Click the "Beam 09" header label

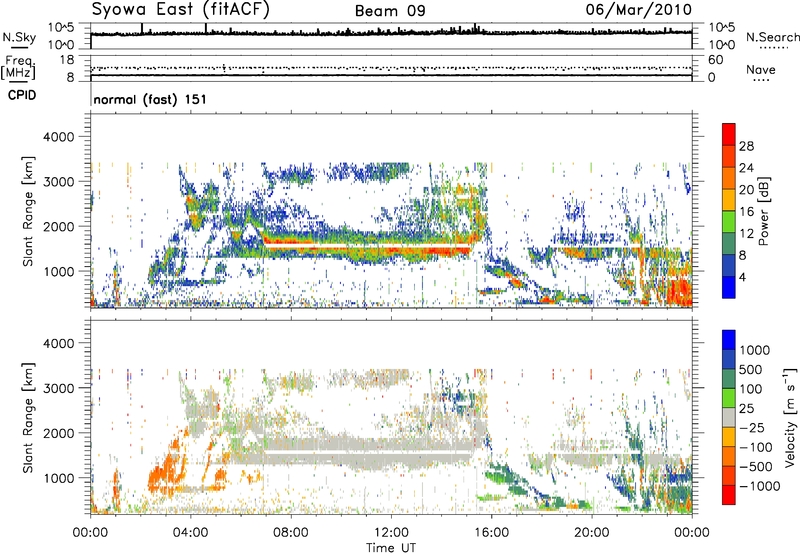point(390,11)
